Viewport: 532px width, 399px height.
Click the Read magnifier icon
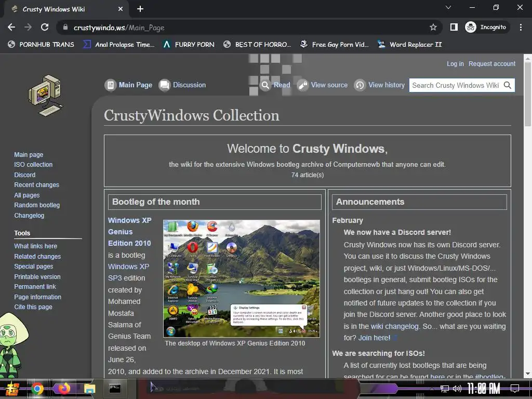click(x=265, y=85)
